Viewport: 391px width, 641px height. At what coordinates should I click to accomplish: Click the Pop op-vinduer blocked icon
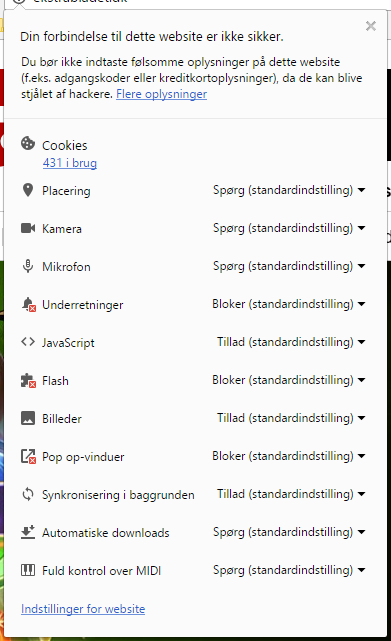[28, 456]
